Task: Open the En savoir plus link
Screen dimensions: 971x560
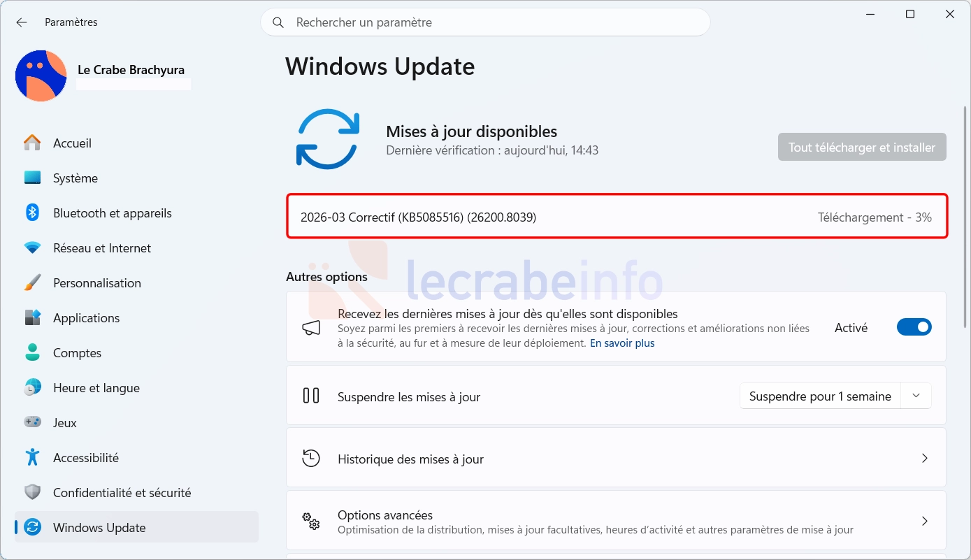Action: coord(622,343)
